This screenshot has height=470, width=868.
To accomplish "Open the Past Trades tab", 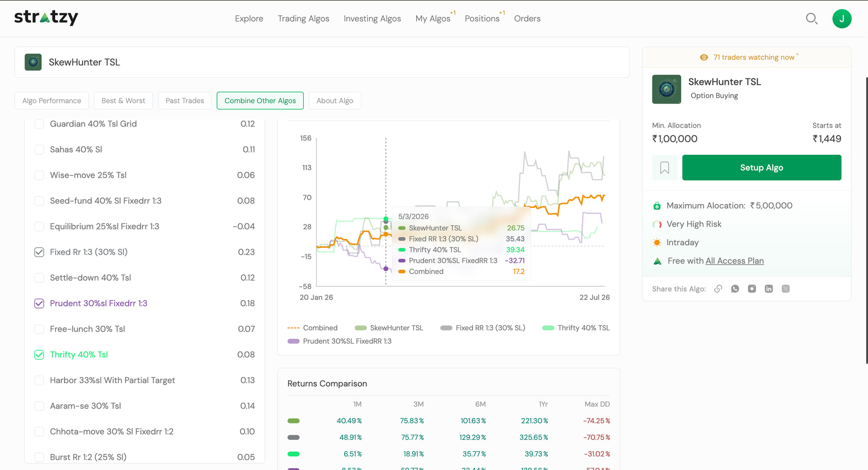I will [x=185, y=100].
